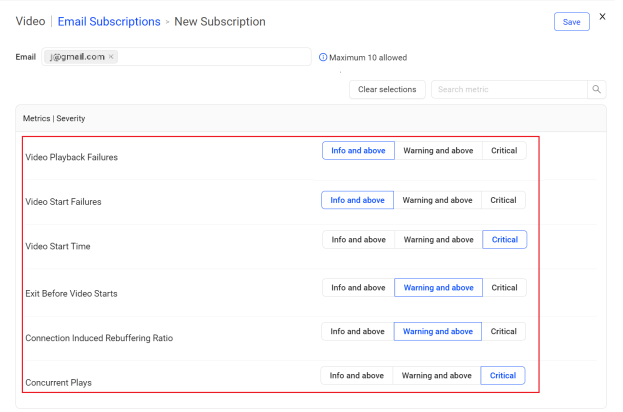Type in the Search metric field
The image size is (623, 412).
tap(508, 90)
